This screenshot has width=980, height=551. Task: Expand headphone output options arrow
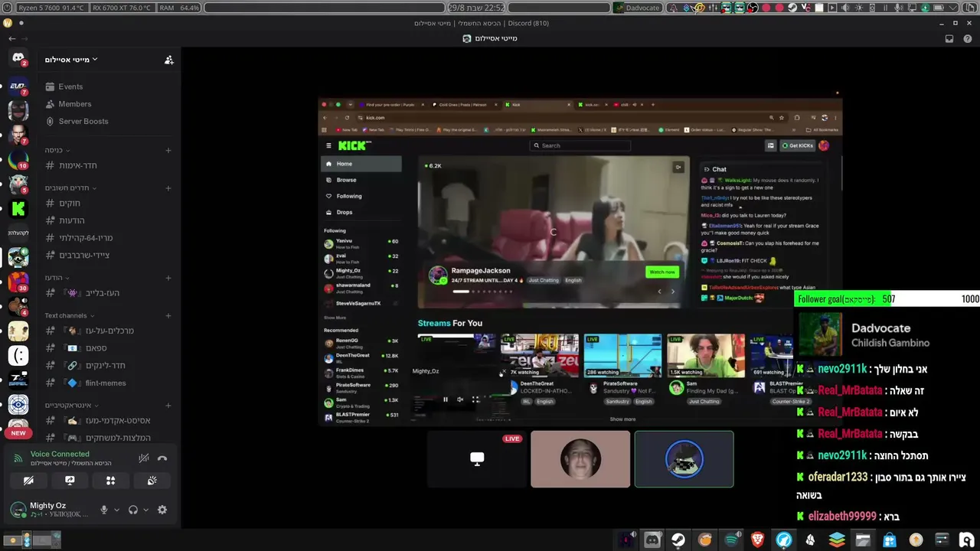coord(145,510)
